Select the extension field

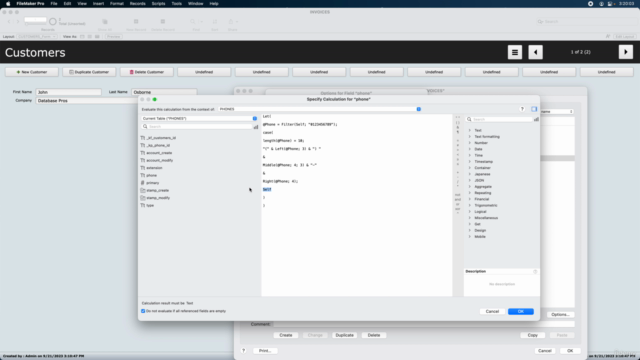pos(154,168)
